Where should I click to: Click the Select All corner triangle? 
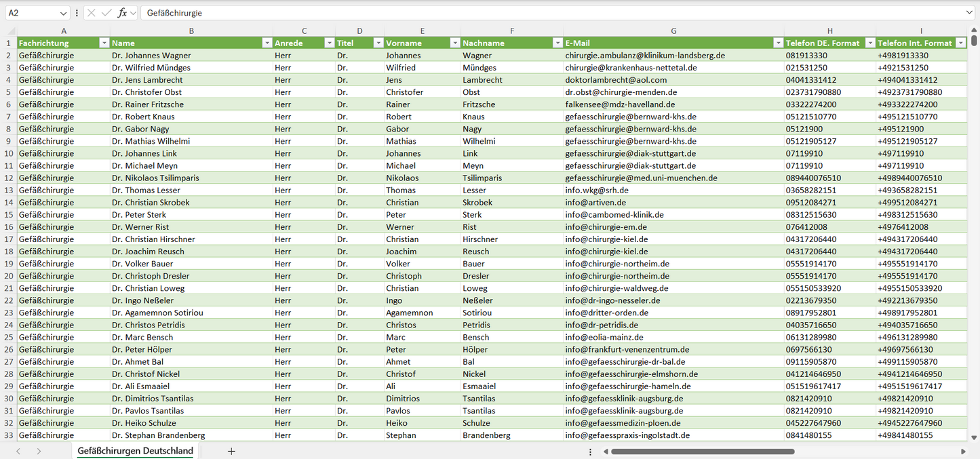point(11,31)
